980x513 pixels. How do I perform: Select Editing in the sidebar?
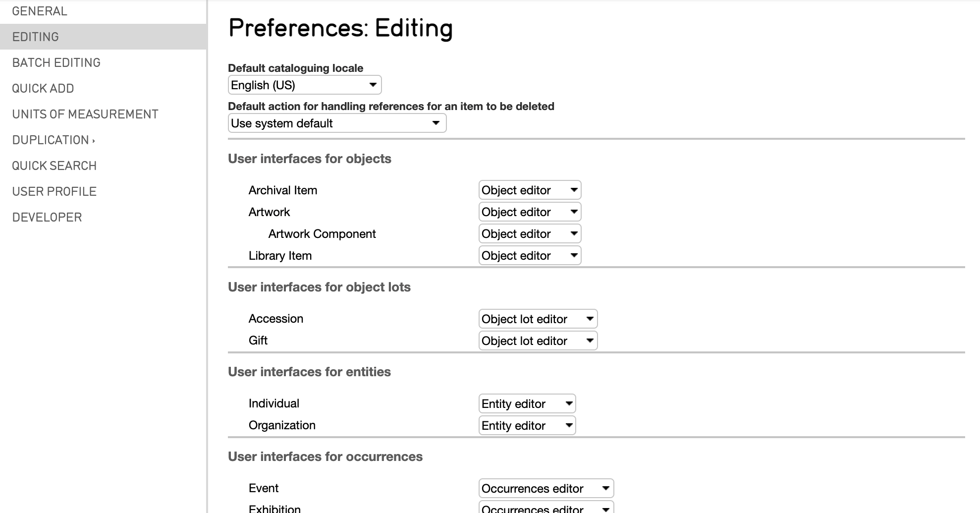click(x=36, y=37)
